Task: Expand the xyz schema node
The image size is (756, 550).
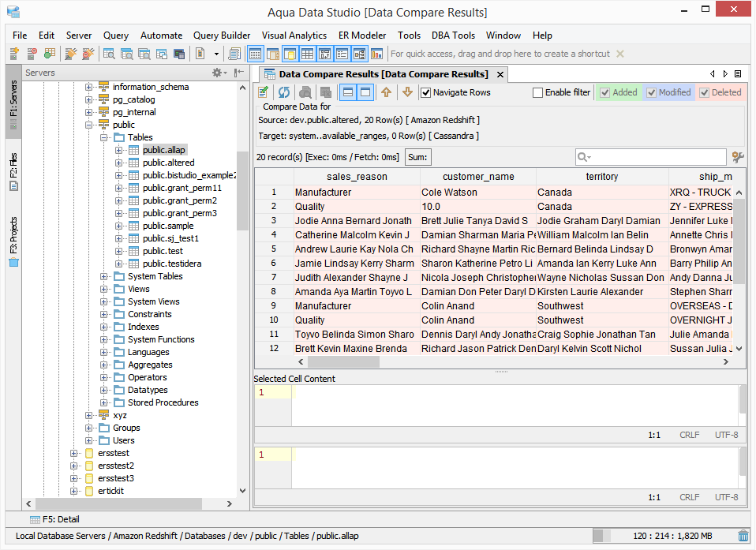Action: tap(88, 415)
